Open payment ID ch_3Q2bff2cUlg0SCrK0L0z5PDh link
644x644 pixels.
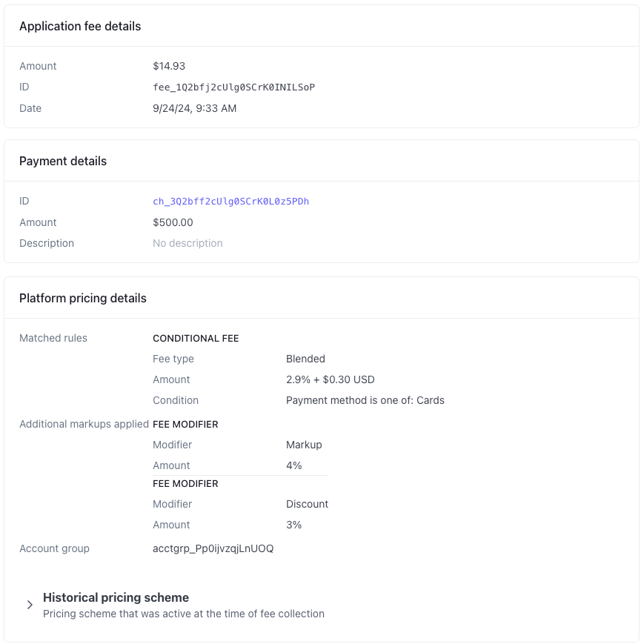tap(230, 202)
